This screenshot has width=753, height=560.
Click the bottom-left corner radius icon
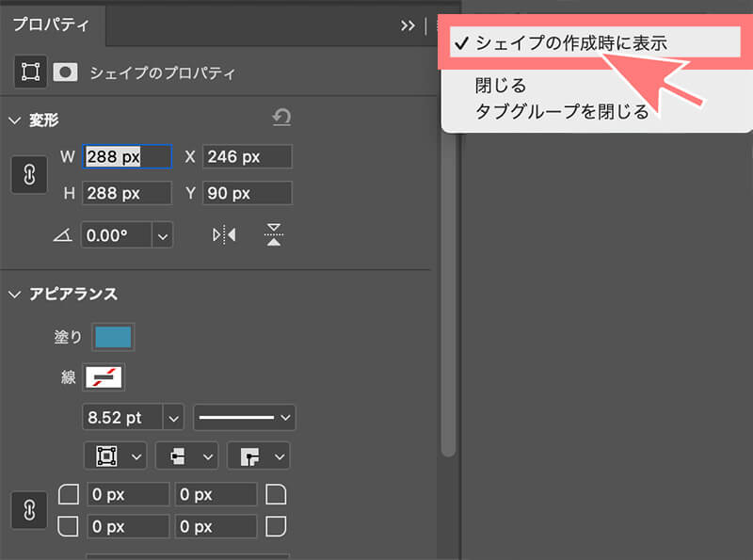(69, 525)
